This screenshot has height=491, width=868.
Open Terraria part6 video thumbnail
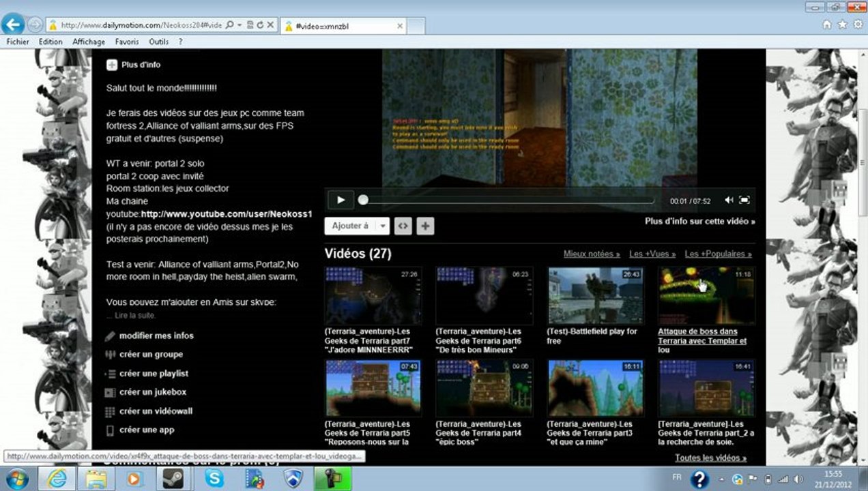(484, 295)
